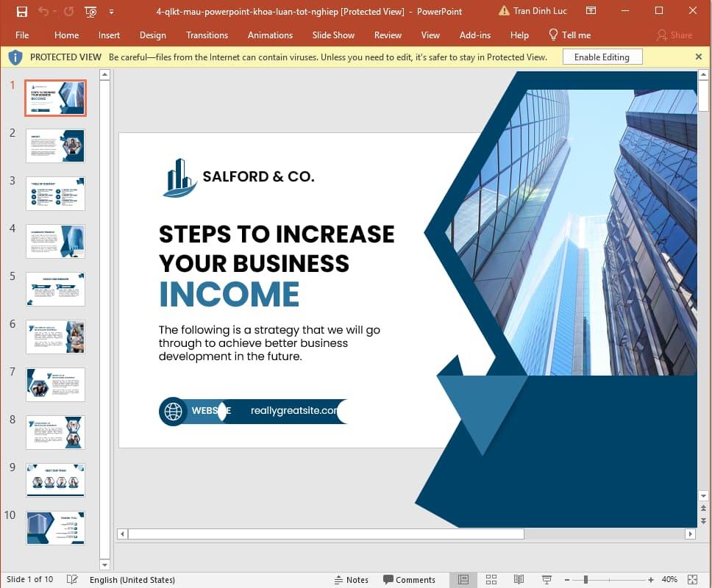
Task: Select the Normal view icon
Action: coord(464,579)
